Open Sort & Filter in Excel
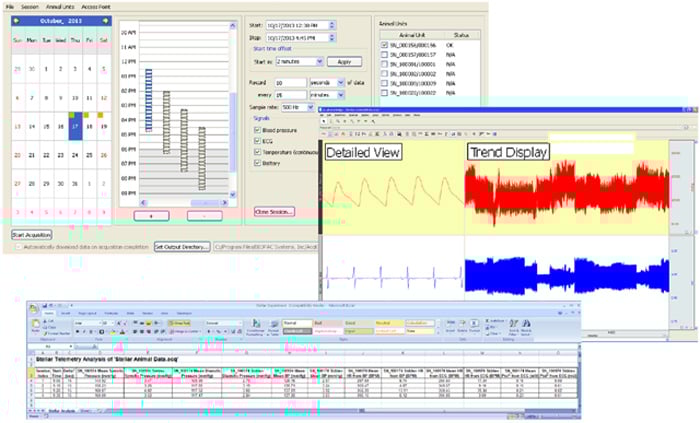Viewport: 700px width, 423px height. click(x=514, y=327)
